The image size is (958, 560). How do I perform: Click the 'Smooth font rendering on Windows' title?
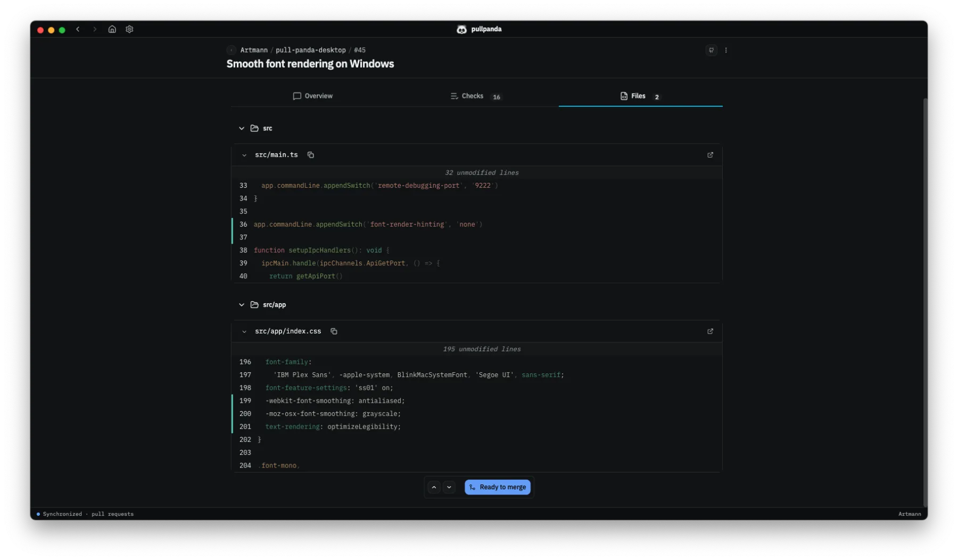click(310, 64)
